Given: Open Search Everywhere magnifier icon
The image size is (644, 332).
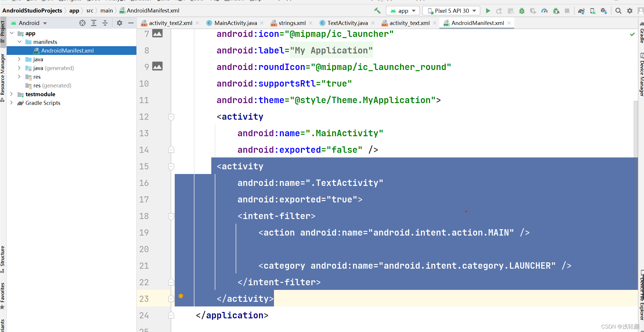Looking at the screenshot, I should pos(618,11).
